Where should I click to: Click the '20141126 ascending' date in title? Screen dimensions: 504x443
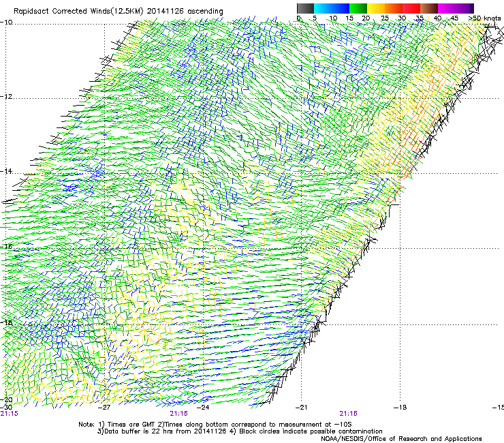click(185, 12)
